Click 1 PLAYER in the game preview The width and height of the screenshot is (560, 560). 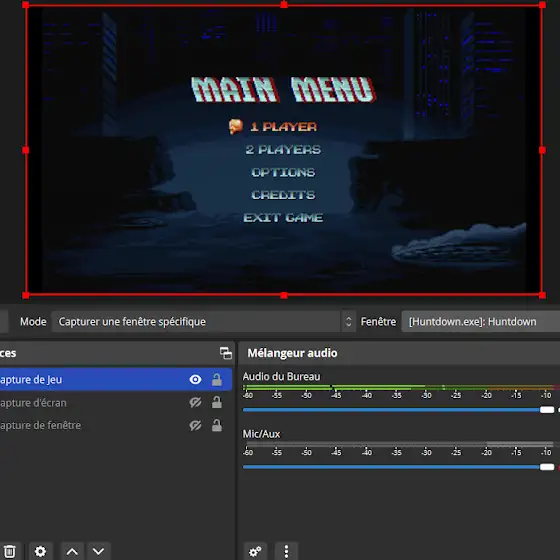point(283,126)
